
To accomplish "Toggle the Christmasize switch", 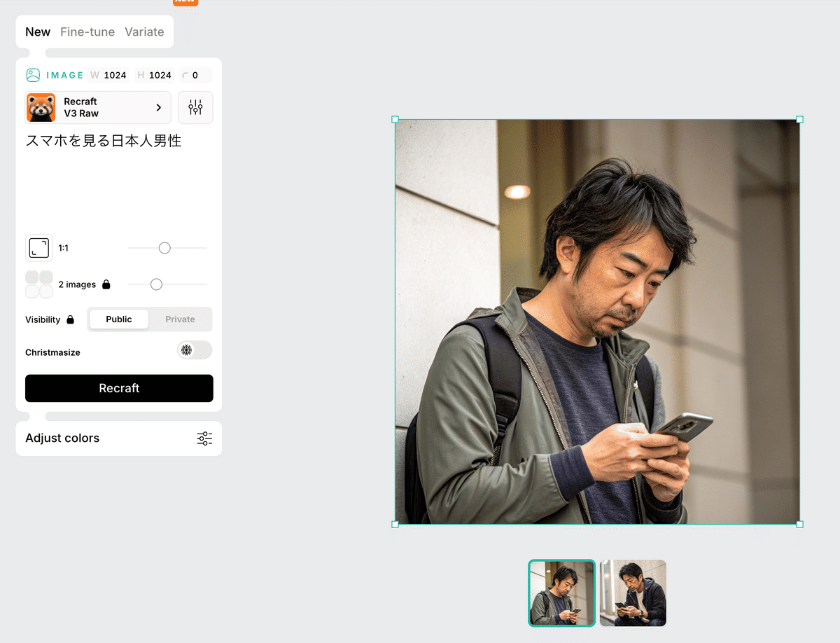I will pos(195,350).
